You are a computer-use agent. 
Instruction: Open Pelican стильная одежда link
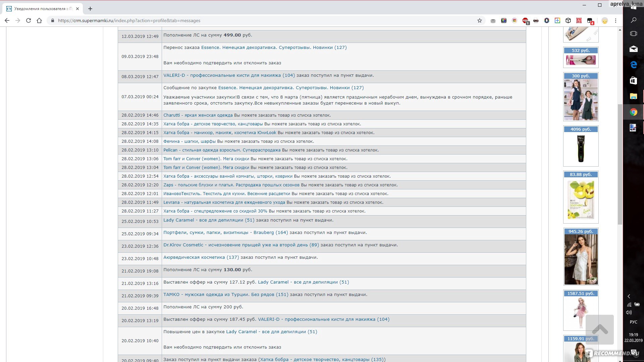coord(222,150)
